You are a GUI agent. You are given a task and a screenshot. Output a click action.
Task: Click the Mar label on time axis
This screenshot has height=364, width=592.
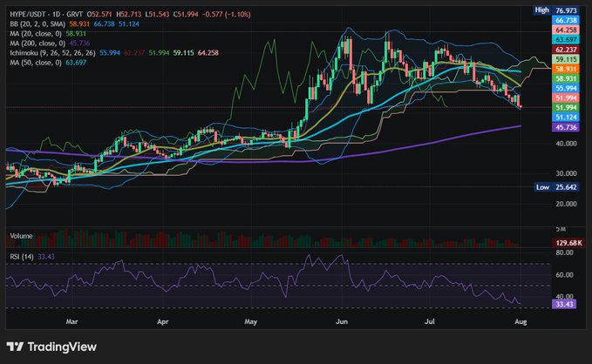tap(71, 321)
